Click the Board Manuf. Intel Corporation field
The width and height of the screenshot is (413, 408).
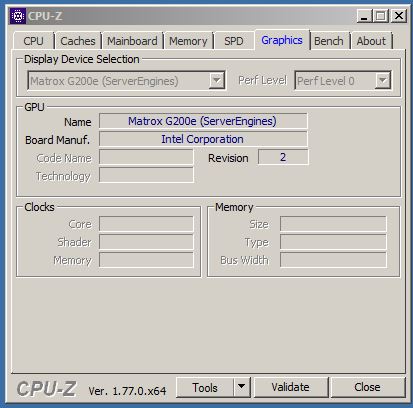point(203,139)
